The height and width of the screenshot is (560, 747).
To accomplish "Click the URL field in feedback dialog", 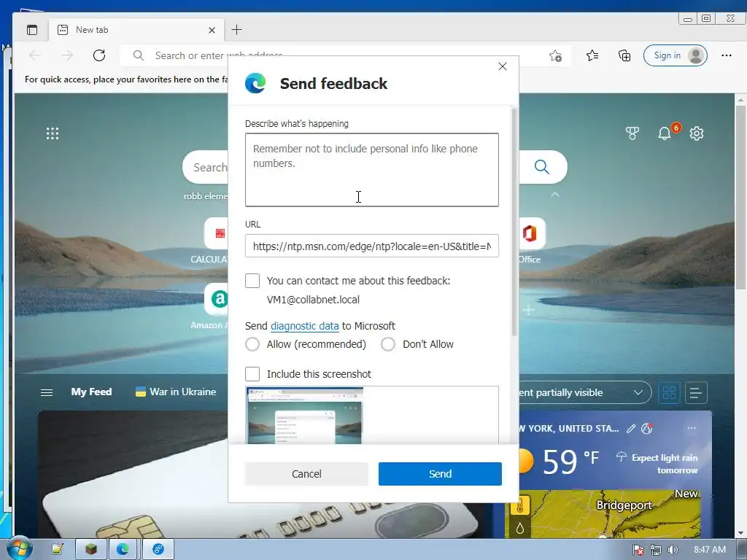I will [372, 246].
